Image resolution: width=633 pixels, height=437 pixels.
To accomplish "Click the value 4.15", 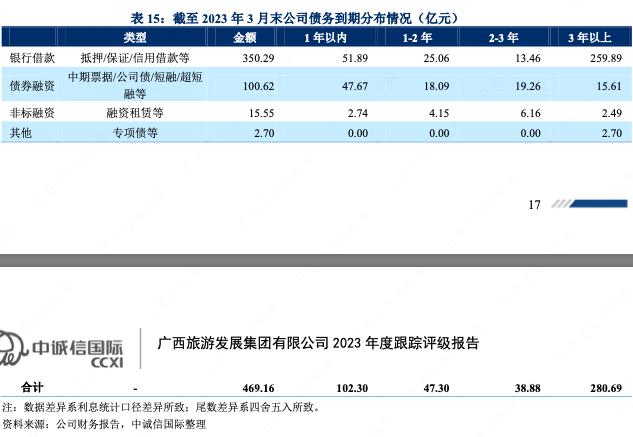I will tap(439, 113).
